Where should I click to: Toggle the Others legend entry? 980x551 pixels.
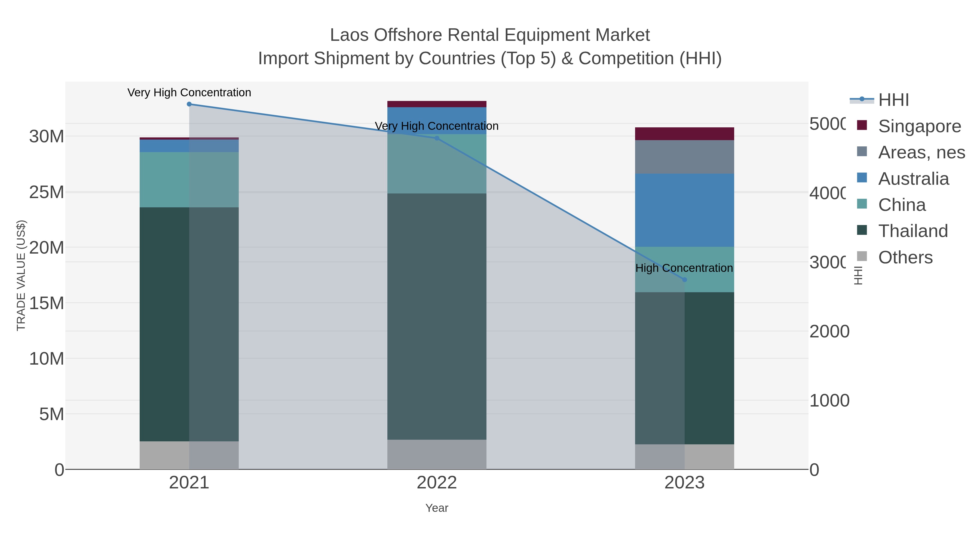895,257
